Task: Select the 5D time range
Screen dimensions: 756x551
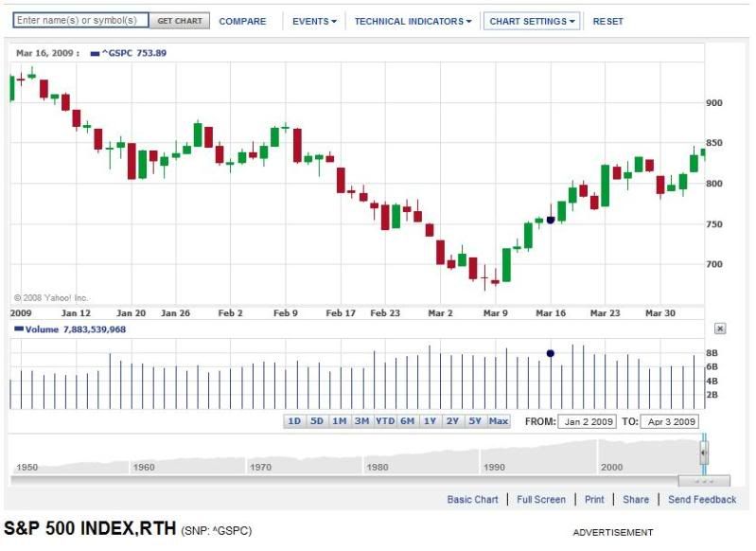Action: click(317, 421)
